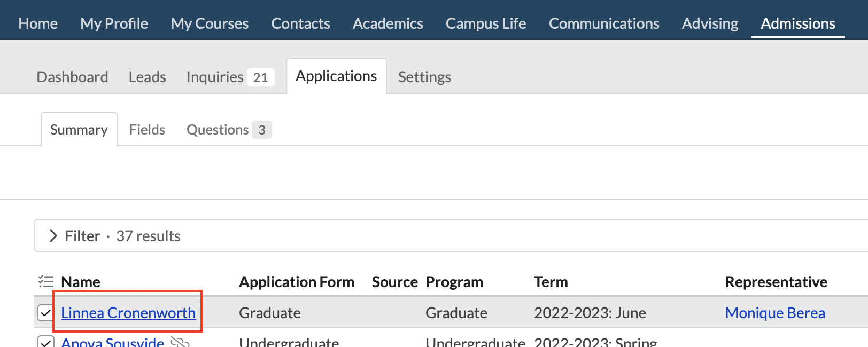Go to My Profile
868x347 pixels.
coord(114,23)
